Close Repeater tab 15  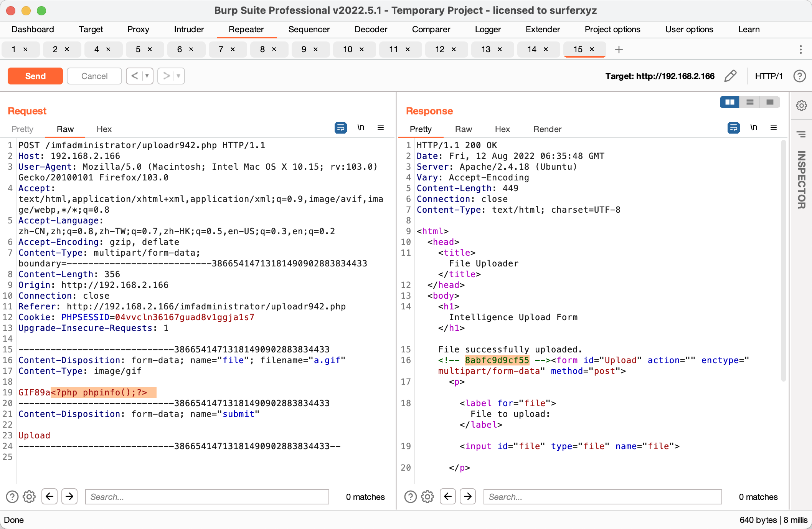point(592,50)
